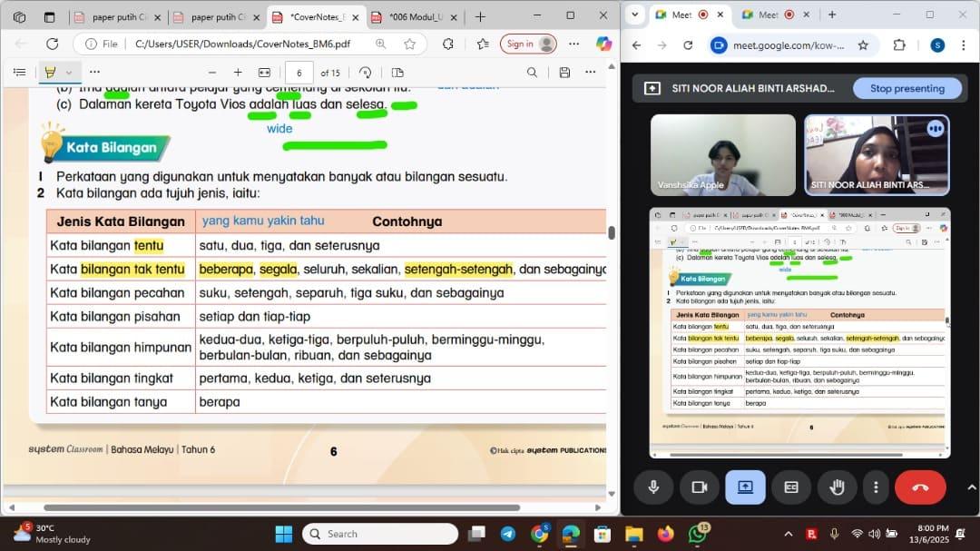Viewport: 980px width, 551px height.
Task: Click the Sign in button in Edge
Action: pyautogui.click(x=531, y=44)
